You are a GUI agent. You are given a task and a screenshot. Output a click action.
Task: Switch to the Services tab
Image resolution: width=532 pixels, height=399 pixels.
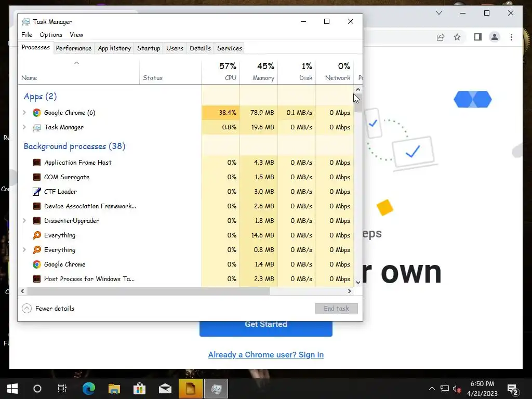pos(230,48)
